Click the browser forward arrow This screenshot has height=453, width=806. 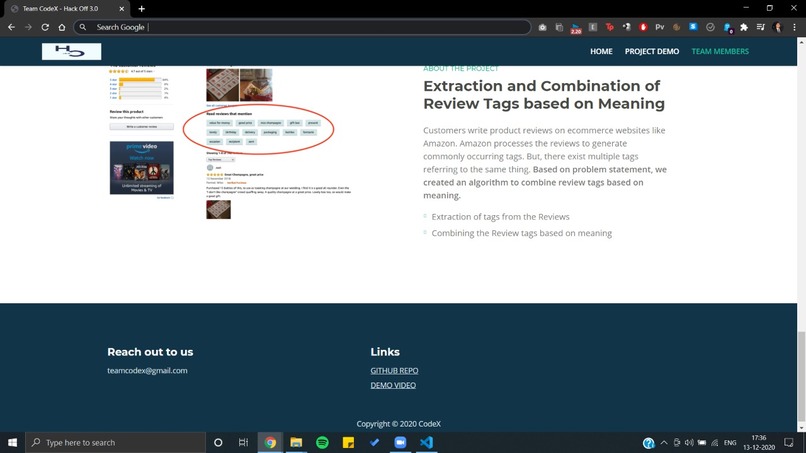(28, 27)
